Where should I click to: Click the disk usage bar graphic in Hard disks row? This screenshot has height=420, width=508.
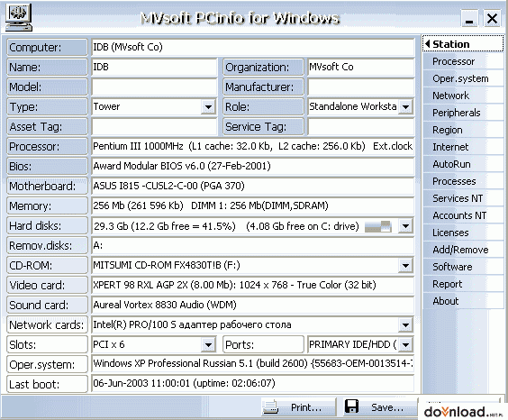coord(378,226)
